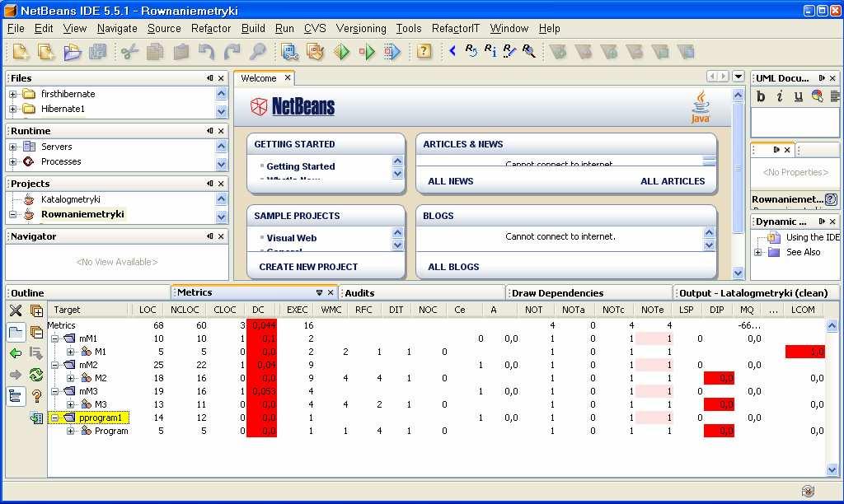The height and width of the screenshot is (504, 844).
Task: Toggle the folder view button in Metrics sidebar
Action: [x=16, y=333]
